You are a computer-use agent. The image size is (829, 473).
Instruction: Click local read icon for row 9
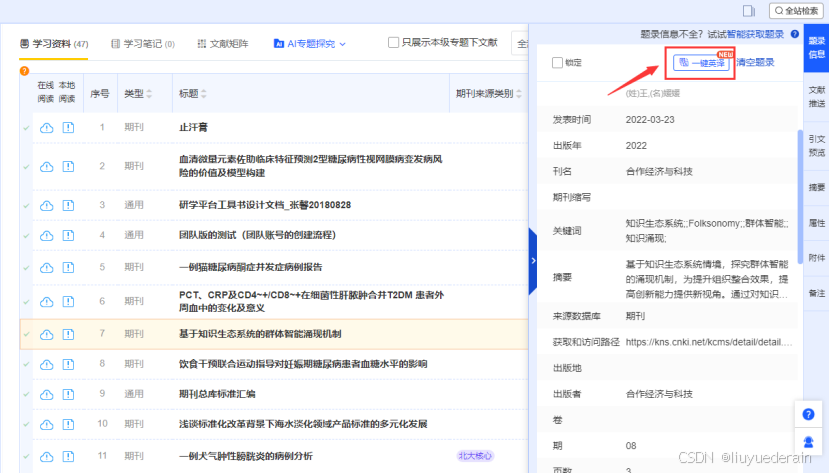[68, 394]
